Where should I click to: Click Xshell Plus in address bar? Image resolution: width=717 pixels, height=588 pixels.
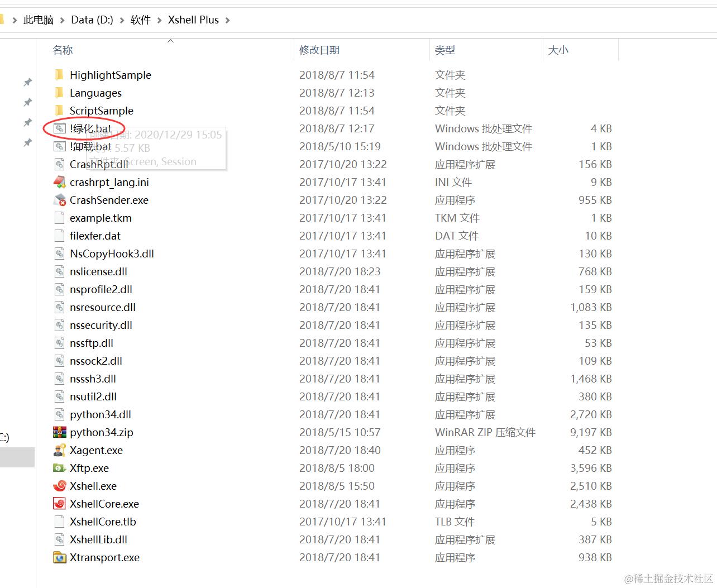point(193,20)
